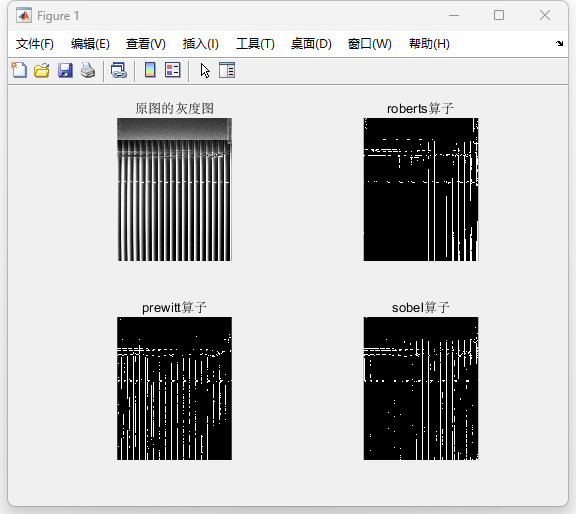576x514 pixels.
Task: Open the 工具(T) menu
Action: (255, 44)
